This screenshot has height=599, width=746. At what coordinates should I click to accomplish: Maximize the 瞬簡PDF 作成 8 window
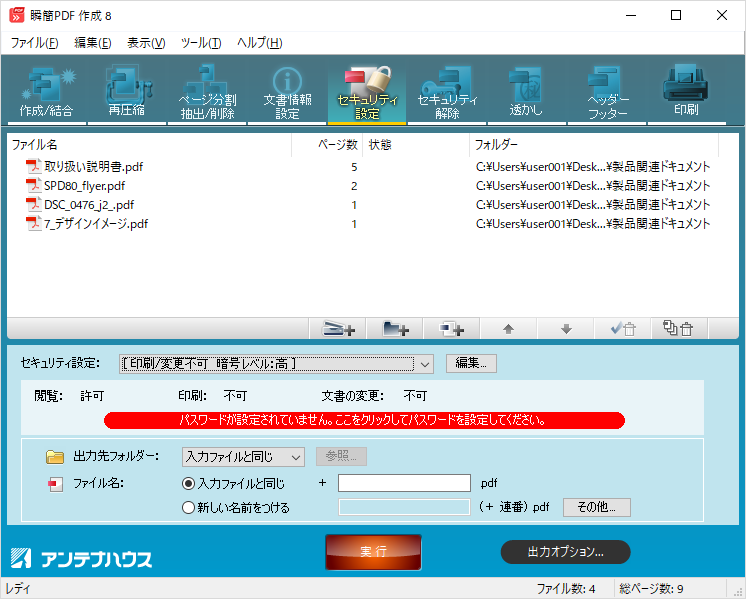(x=676, y=15)
